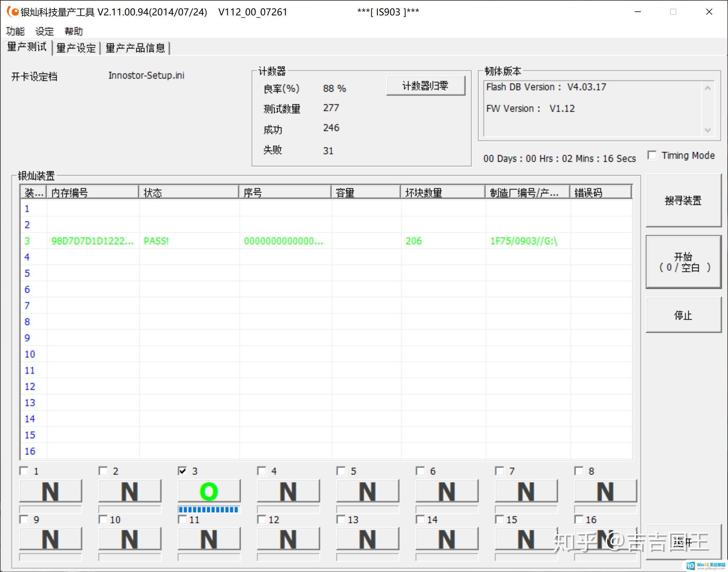The image size is (728, 572).
Task: Check the port 6 checkbox
Action: [421, 471]
